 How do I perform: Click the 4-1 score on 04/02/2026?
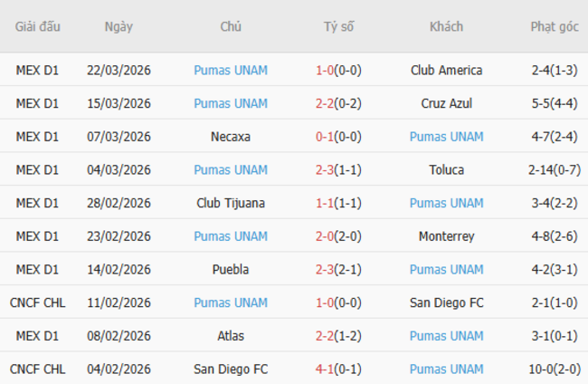coord(327,370)
